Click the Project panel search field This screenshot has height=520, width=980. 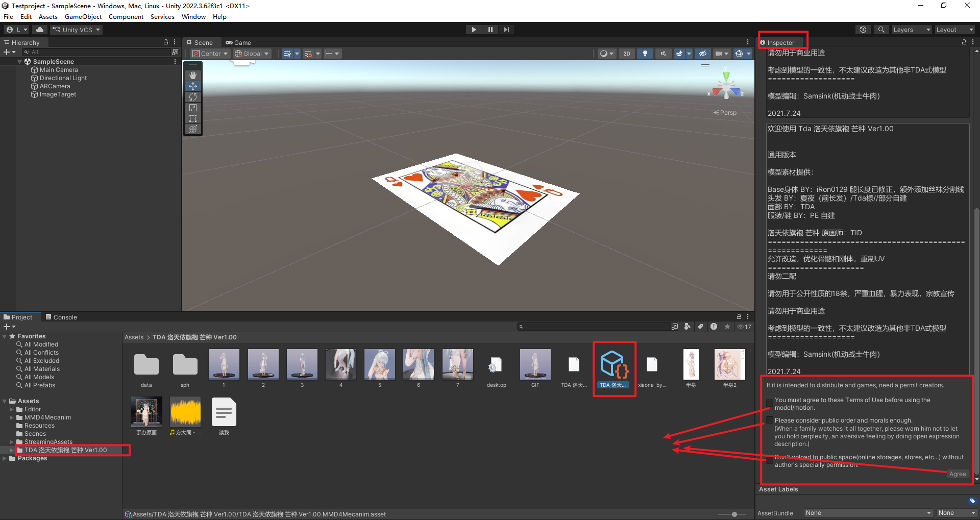point(594,327)
